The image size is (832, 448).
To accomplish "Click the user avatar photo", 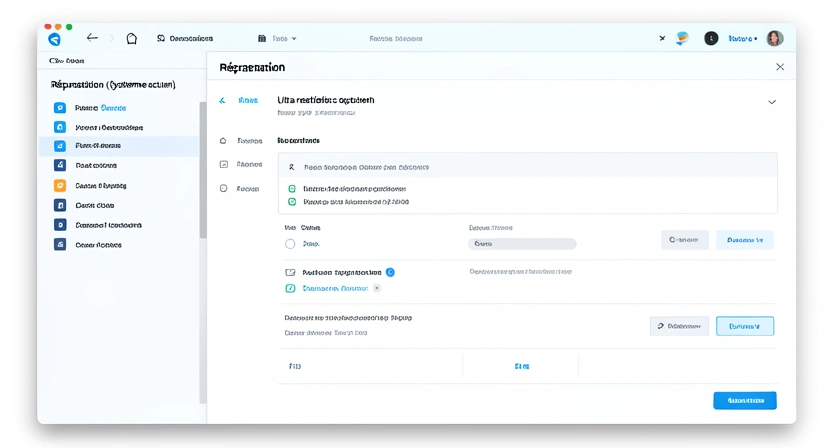I will [x=775, y=38].
